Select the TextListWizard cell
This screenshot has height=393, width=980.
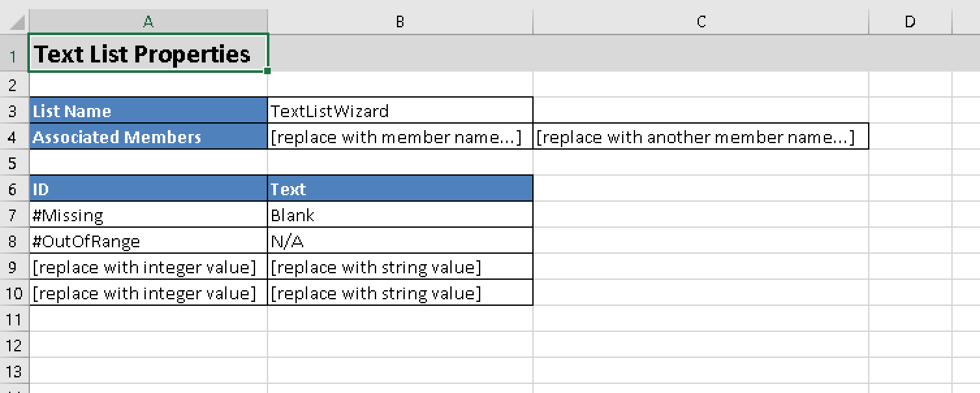click(x=400, y=111)
